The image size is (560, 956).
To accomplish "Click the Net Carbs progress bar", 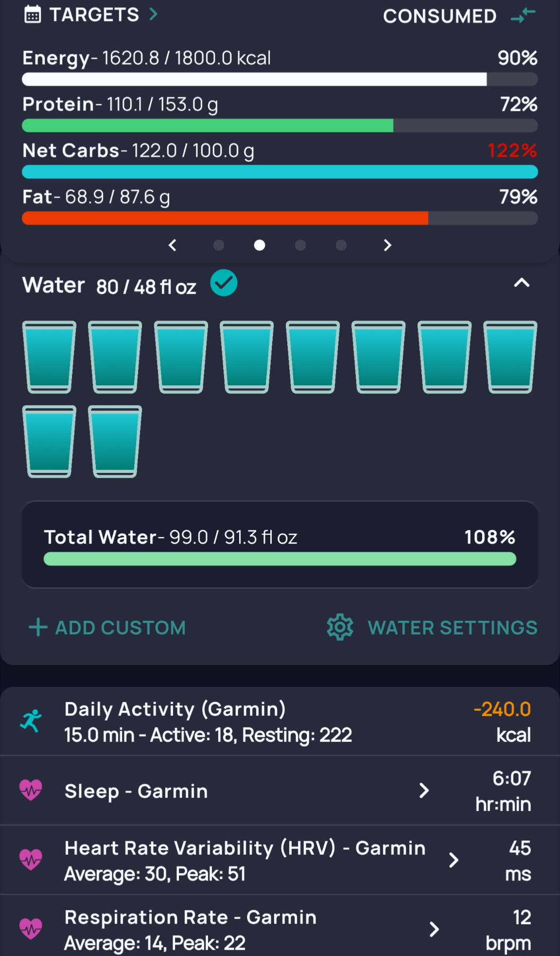I will click(x=280, y=172).
